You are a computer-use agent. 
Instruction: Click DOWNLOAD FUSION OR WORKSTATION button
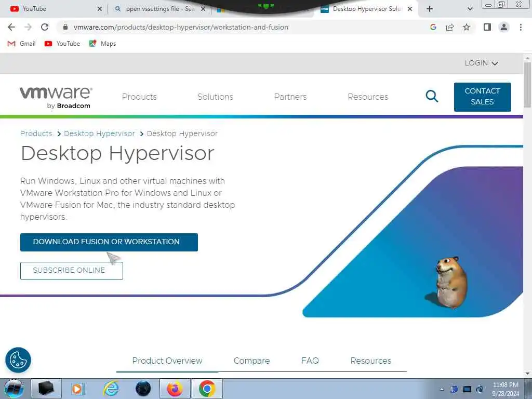(x=109, y=242)
